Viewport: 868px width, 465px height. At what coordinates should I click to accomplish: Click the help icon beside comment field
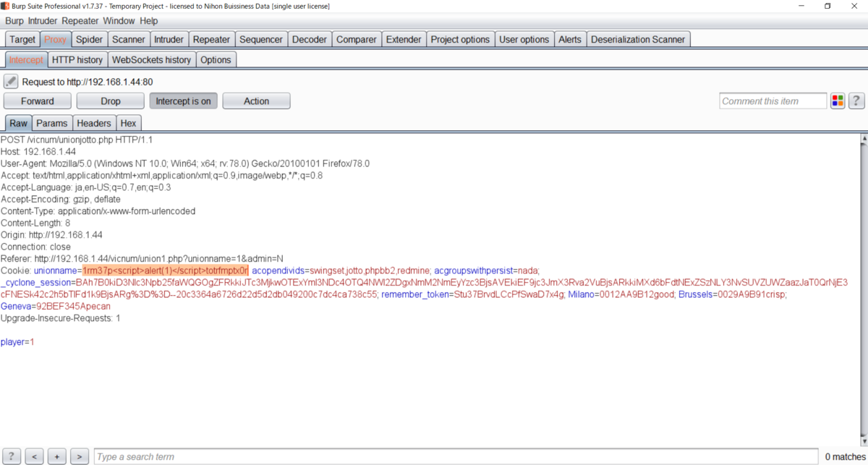856,101
